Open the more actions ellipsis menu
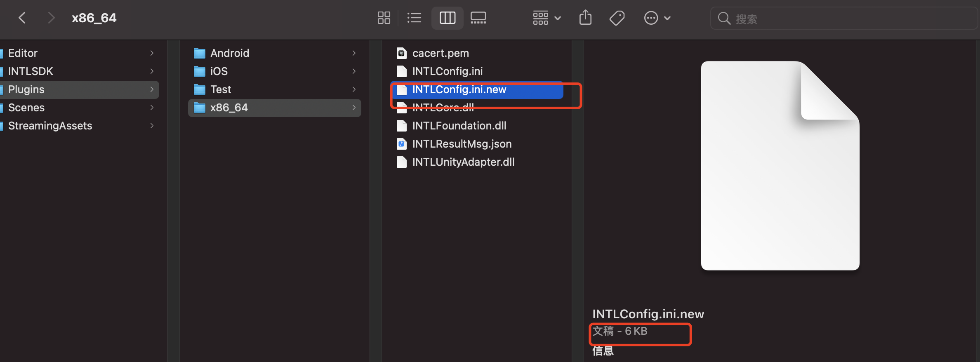 (x=657, y=18)
